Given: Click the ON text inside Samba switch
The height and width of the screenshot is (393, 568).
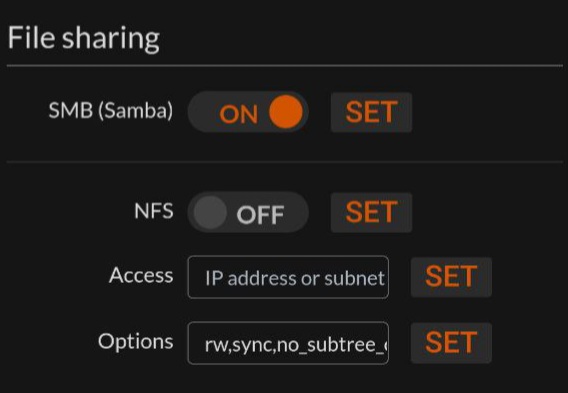Looking at the screenshot, I should [x=239, y=114].
